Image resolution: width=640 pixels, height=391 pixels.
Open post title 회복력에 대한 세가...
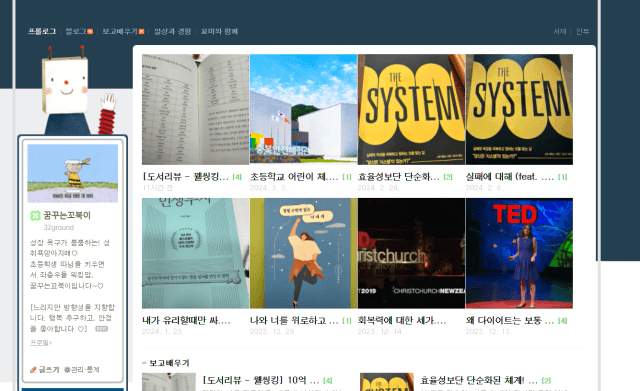[x=402, y=320]
